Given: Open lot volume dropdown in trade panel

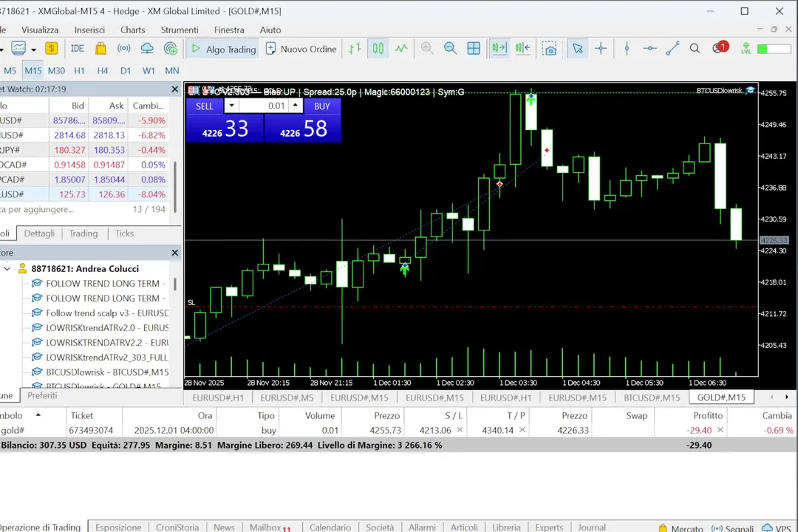Looking at the screenshot, I should pos(231,106).
